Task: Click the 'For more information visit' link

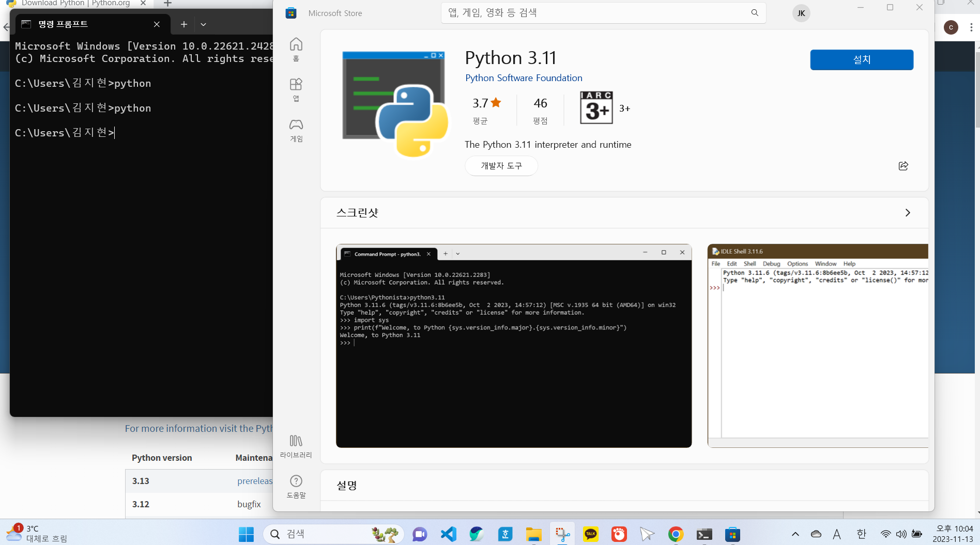Action: [x=198, y=429]
